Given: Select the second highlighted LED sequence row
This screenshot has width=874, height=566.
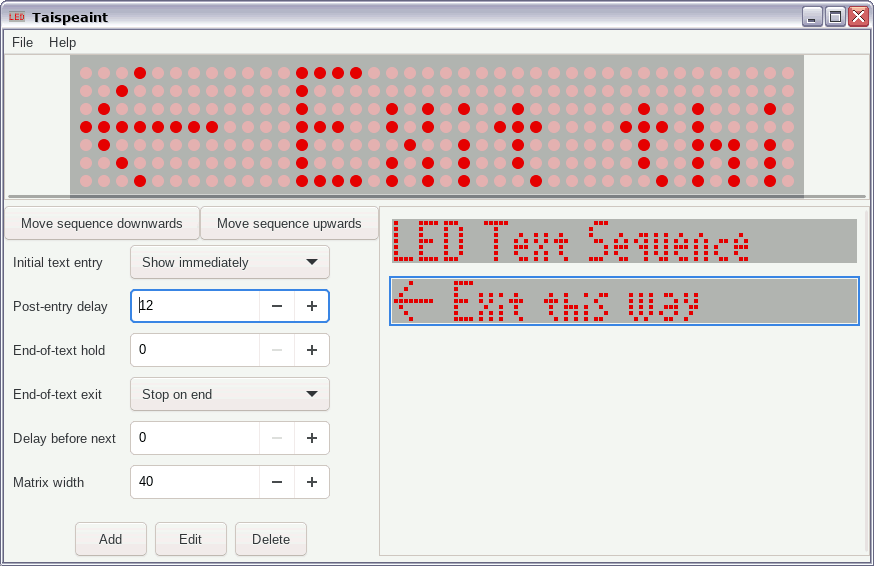Looking at the screenshot, I should pyautogui.click(x=624, y=301).
